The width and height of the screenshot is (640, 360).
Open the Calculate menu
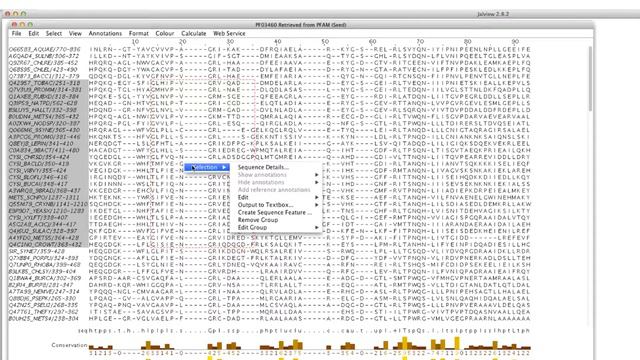point(193,33)
